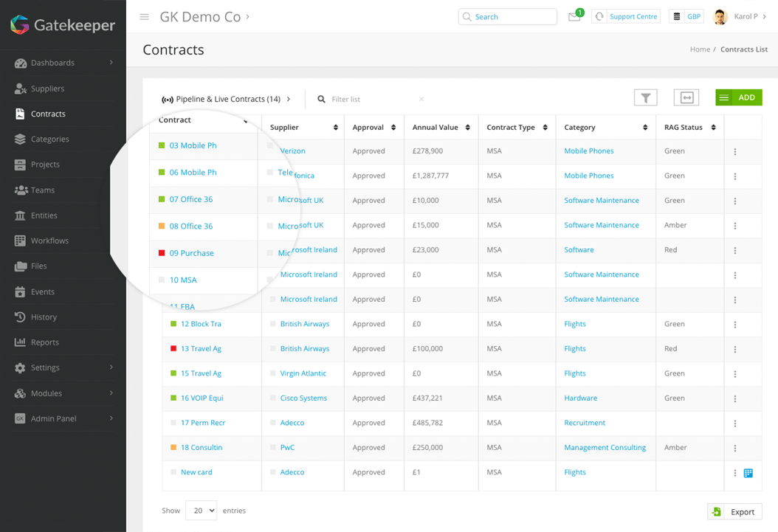Open the Suppliers section in the sidebar
The height and width of the screenshot is (532, 778).
coord(47,89)
